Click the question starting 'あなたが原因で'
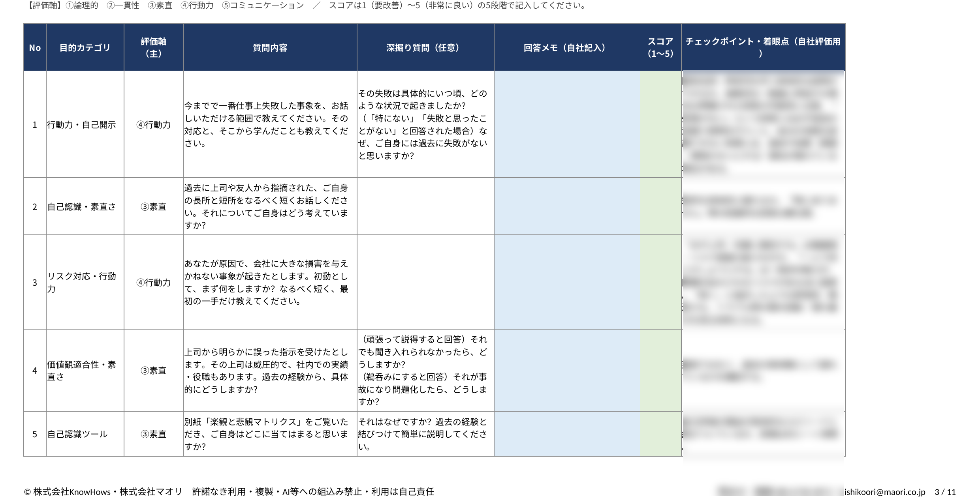Image resolution: width=980 pixels, height=504 pixels. click(270, 282)
